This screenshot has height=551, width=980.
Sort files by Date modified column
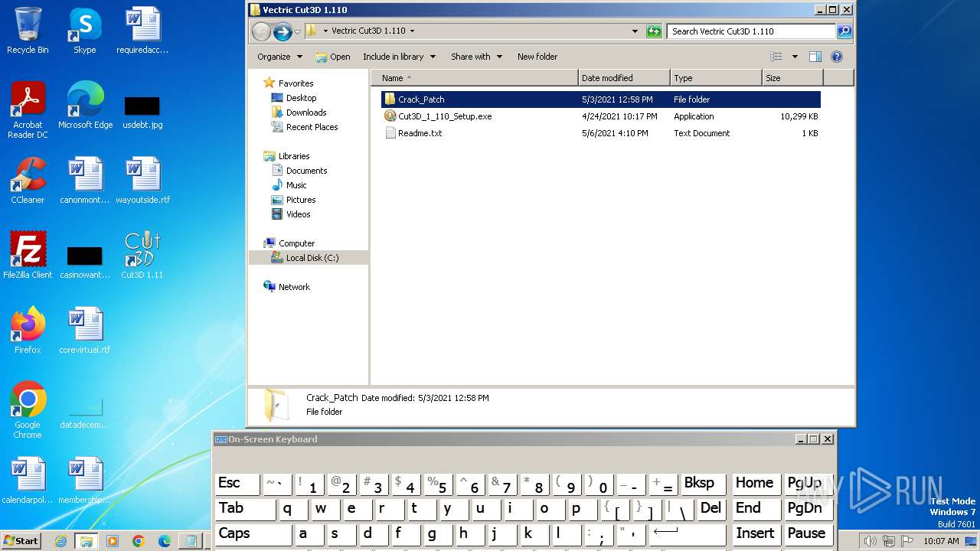[624, 78]
